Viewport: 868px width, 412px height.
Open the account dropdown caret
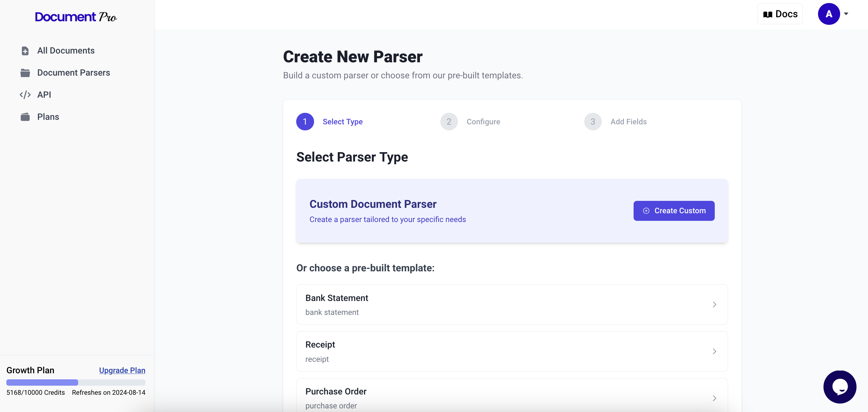pyautogui.click(x=846, y=14)
